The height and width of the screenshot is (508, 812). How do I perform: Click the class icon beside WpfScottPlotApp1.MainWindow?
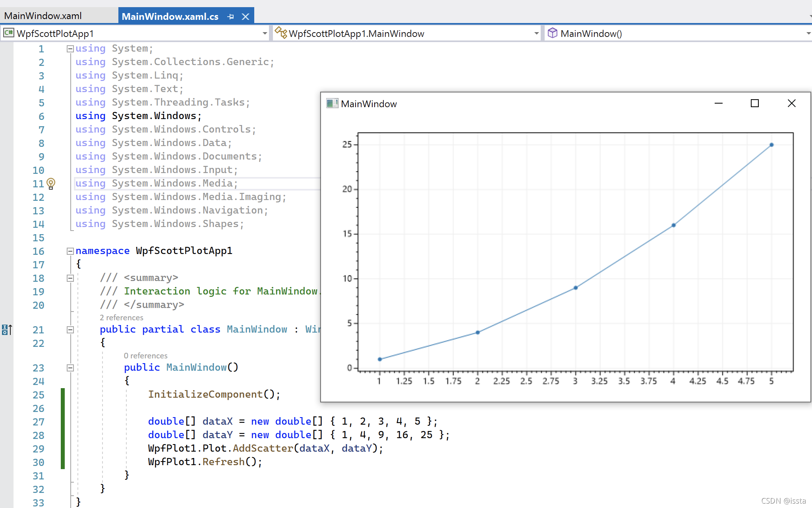pyautogui.click(x=281, y=33)
